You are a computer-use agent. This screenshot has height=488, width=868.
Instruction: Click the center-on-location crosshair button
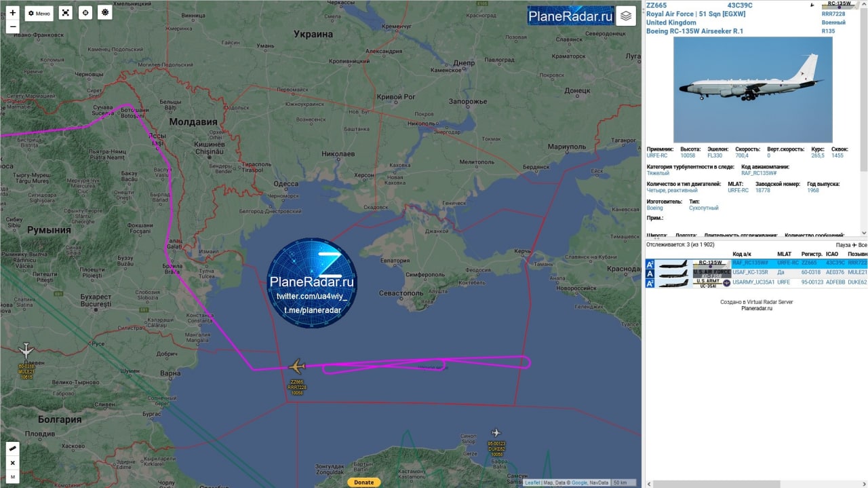pyautogui.click(x=85, y=13)
